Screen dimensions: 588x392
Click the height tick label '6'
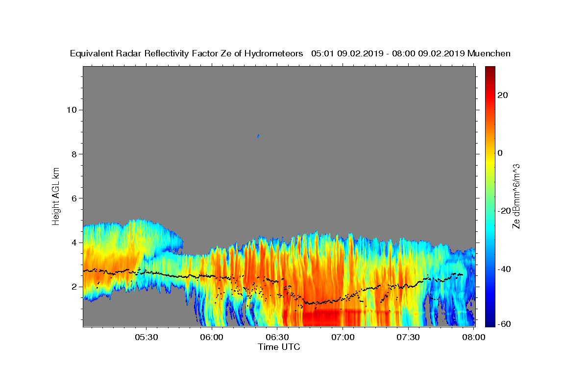point(73,198)
